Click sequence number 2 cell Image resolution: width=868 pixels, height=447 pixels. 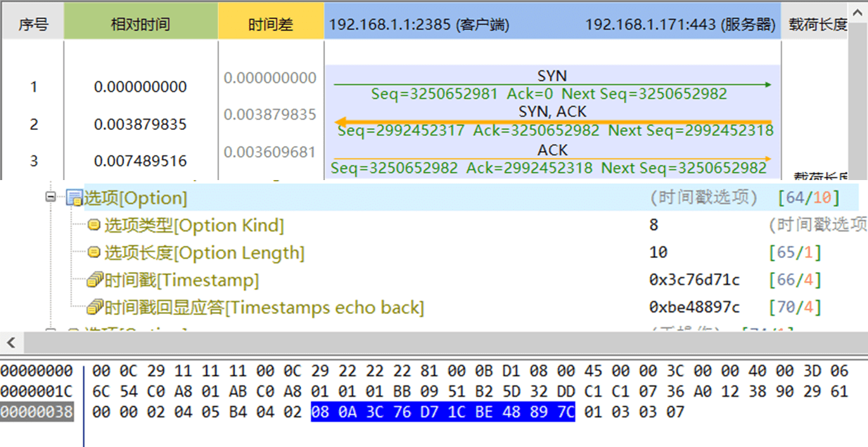34,124
